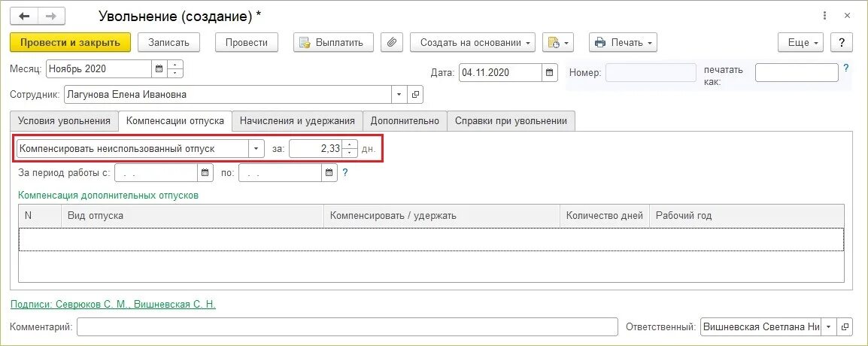This screenshot has width=868, height=346.
Task: Edit the days value 2,33
Action: [316, 148]
